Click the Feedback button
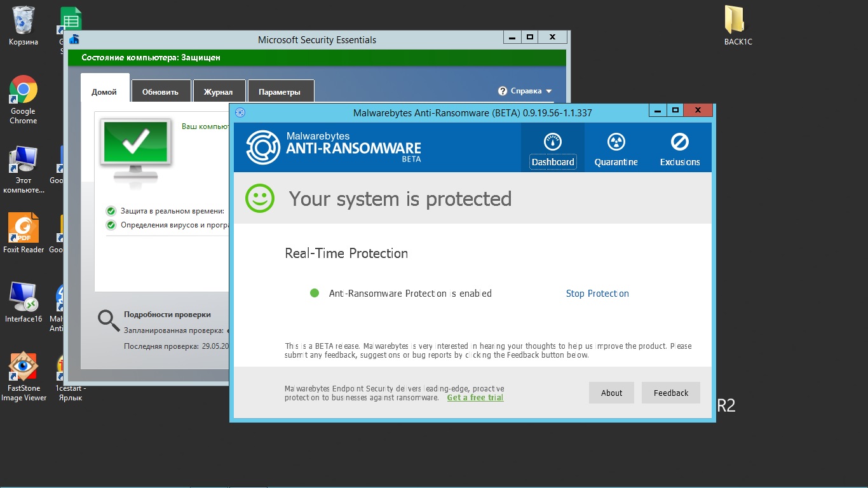Viewport: 868px width, 488px height. pyautogui.click(x=671, y=393)
